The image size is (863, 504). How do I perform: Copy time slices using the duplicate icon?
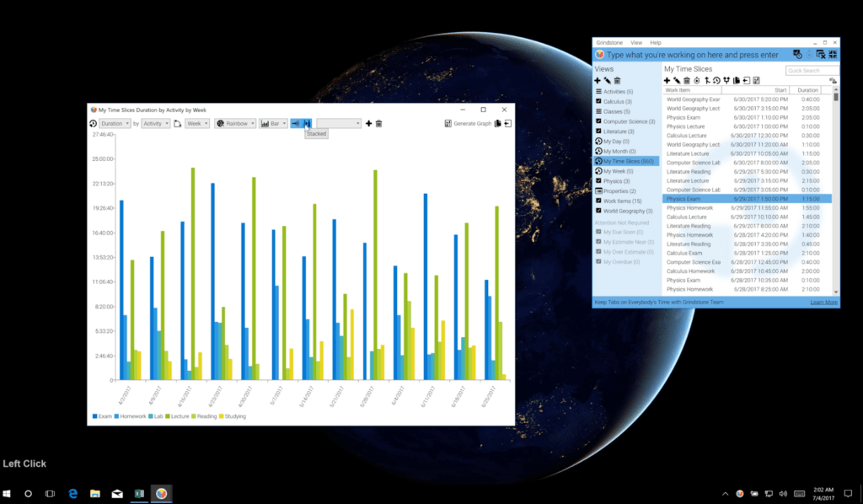736,80
